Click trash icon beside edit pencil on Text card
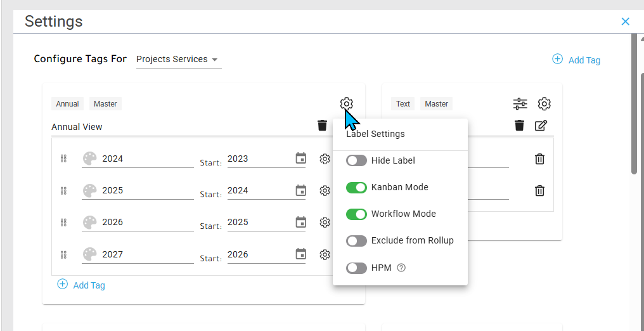The width and height of the screenshot is (644, 331). click(x=520, y=126)
